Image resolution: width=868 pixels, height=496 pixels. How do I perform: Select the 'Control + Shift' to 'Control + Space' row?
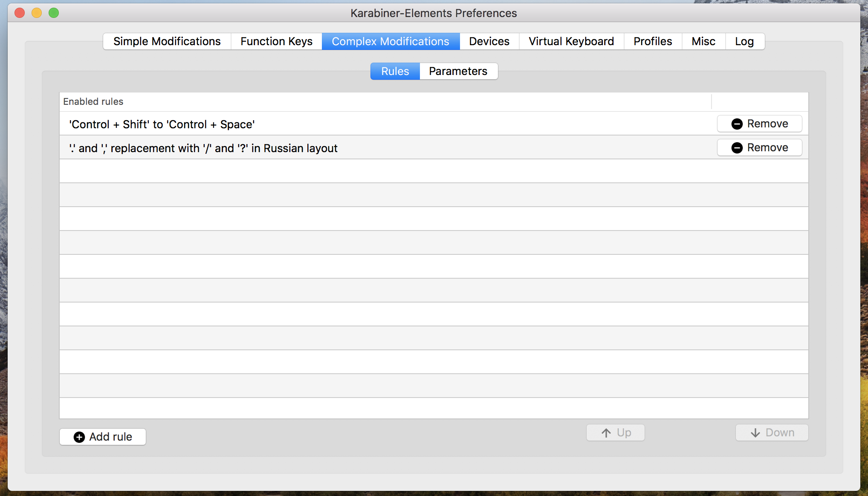434,124
